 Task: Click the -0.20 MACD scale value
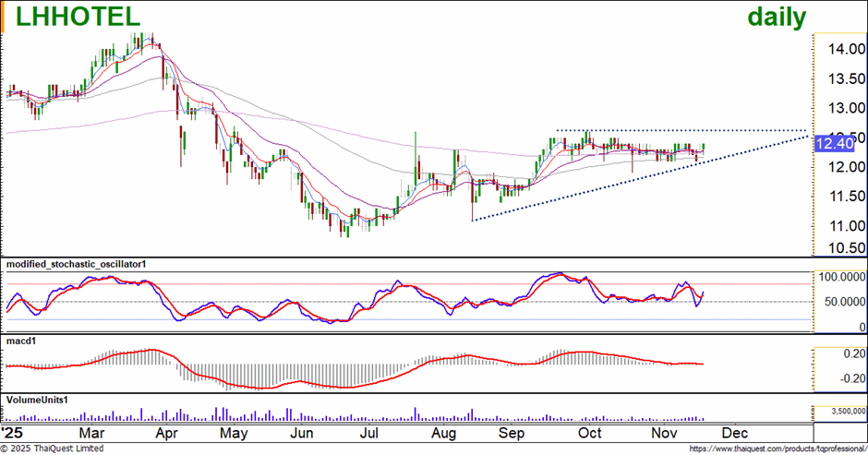tap(848, 378)
